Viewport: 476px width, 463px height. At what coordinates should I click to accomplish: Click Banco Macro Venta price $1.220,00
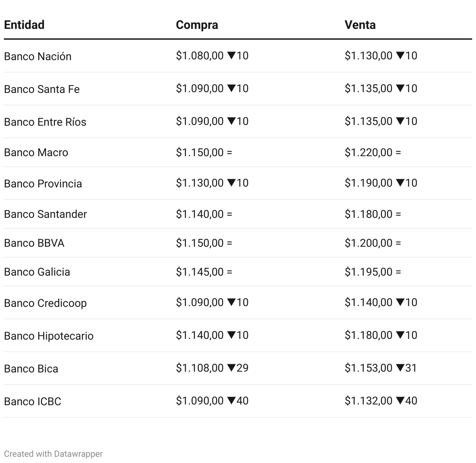coord(368,152)
